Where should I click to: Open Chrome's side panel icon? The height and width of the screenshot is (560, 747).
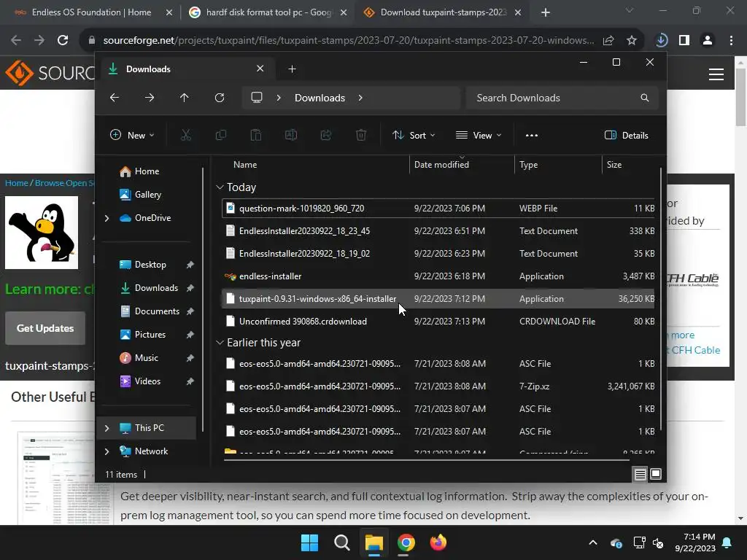[684, 41]
